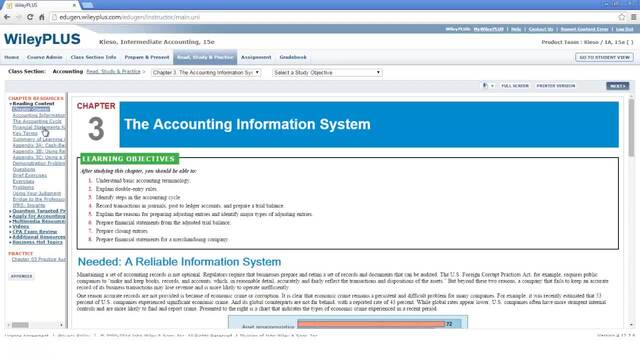Open the Financial Statements sidebar link
This screenshot has height=360, width=640.
(39, 127)
